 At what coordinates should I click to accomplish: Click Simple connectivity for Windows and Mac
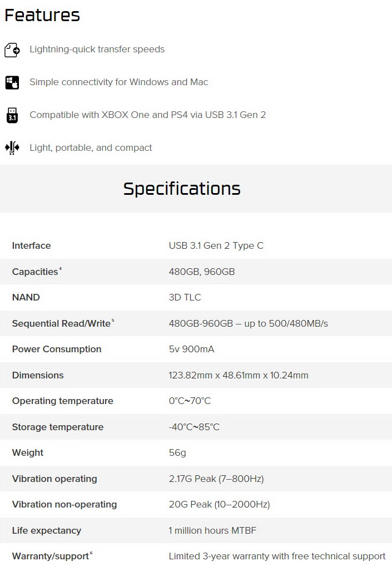point(118,82)
